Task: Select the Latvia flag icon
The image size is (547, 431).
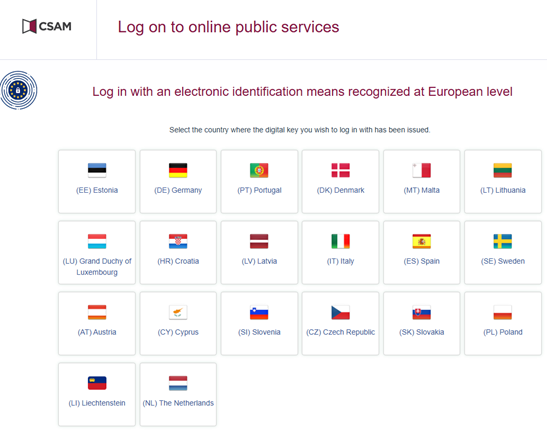Action: point(259,241)
